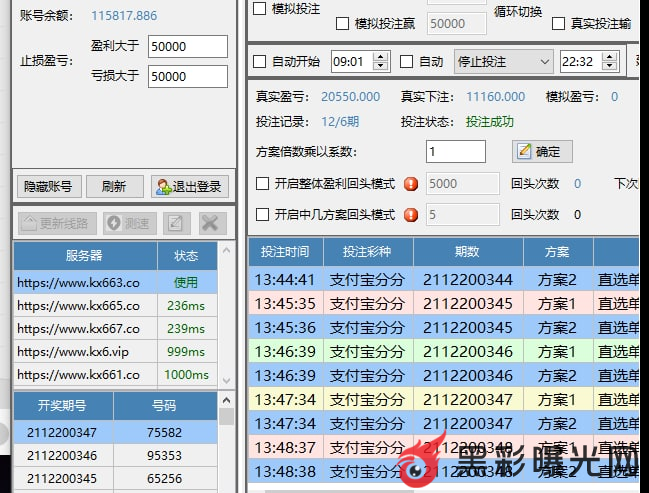649x493 pixels.
Task: Click the 确定 confirm button with pencil icon
Action: click(541, 152)
